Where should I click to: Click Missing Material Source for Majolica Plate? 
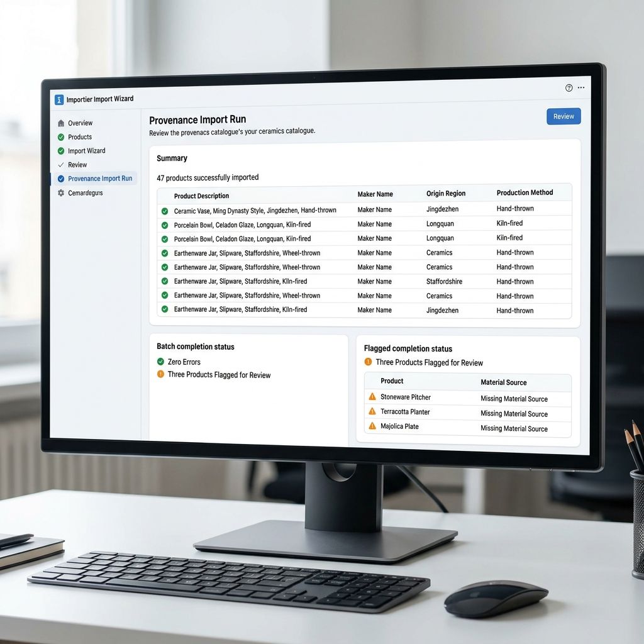514,429
